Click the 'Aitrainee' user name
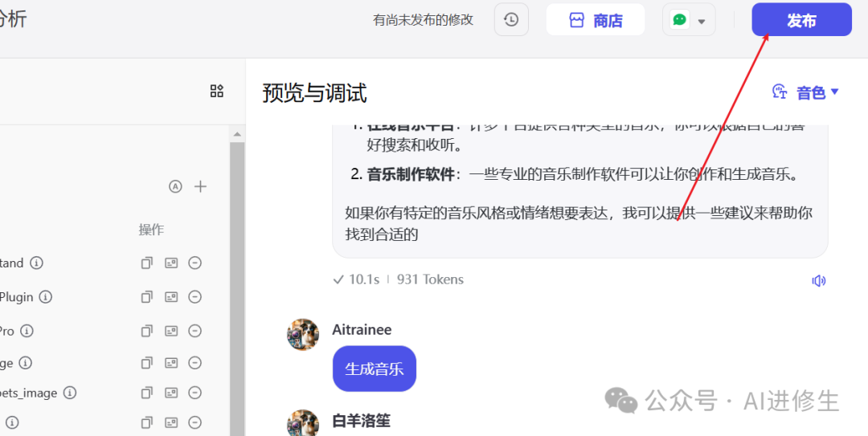The width and height of the screenshot is (868, 436). point(362,330)
